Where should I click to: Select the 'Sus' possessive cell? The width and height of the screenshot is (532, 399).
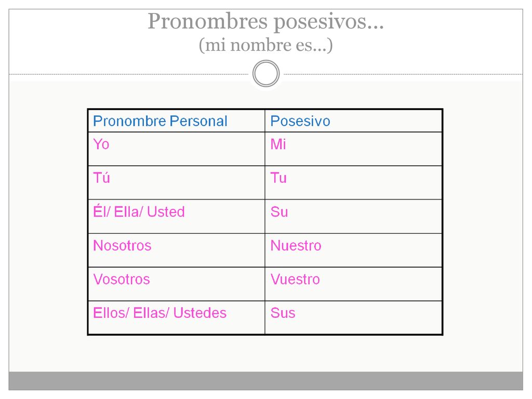pos(353,317)
